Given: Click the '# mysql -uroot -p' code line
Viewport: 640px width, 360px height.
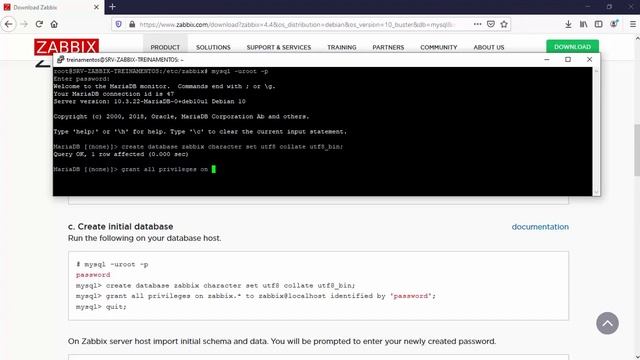Looking at the screenshot, I should [112, 264].
